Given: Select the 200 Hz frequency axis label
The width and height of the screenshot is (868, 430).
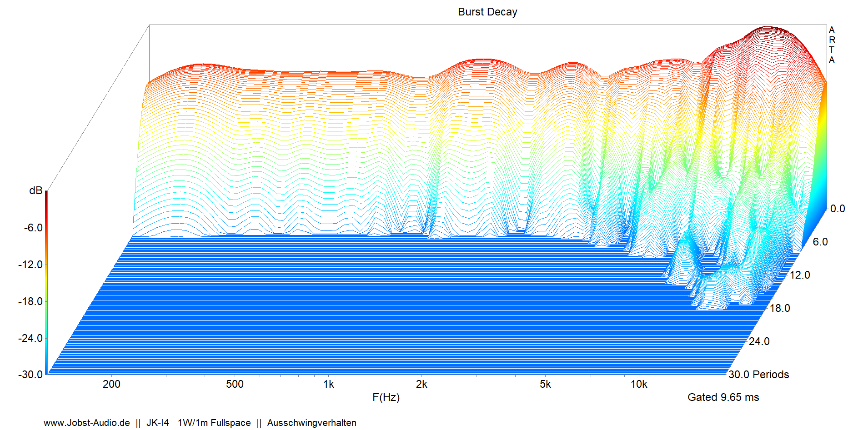Looking at the screenshot, I should click(x=111, y=384).
